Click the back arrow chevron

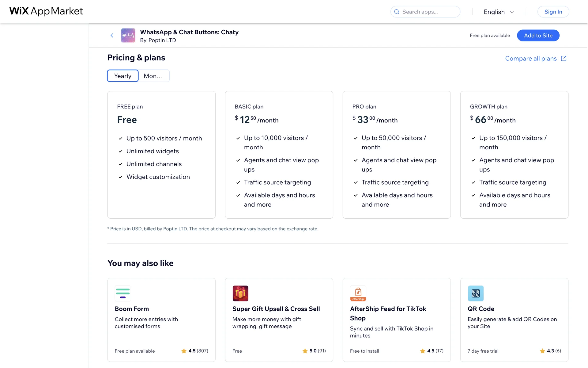tap(112, 36)
